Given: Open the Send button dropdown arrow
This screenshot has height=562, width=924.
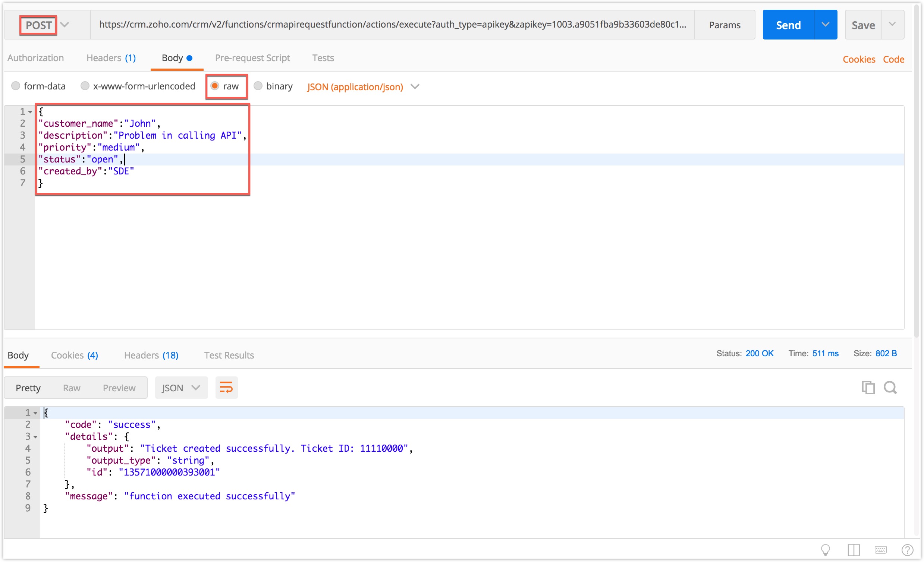Looking at the screenshot, I should tap(826, 25).
